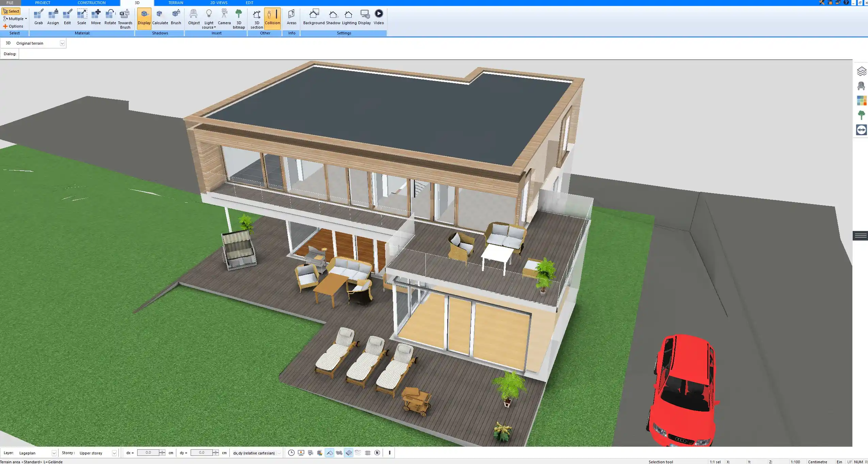Viewport: 868px width, 464px height.
Task: Select the shadow Brush icon
Action: [176, 17]
